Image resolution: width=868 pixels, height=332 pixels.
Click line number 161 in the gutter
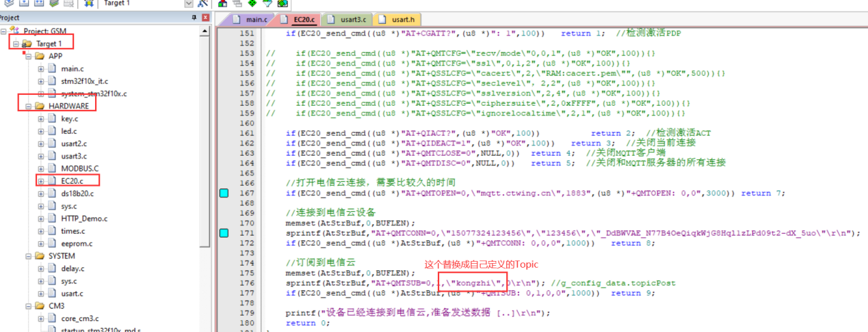[247, 133]
